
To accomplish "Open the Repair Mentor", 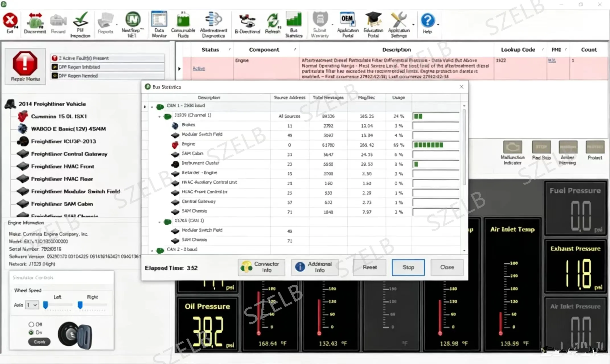I will [x=25, y=66].
